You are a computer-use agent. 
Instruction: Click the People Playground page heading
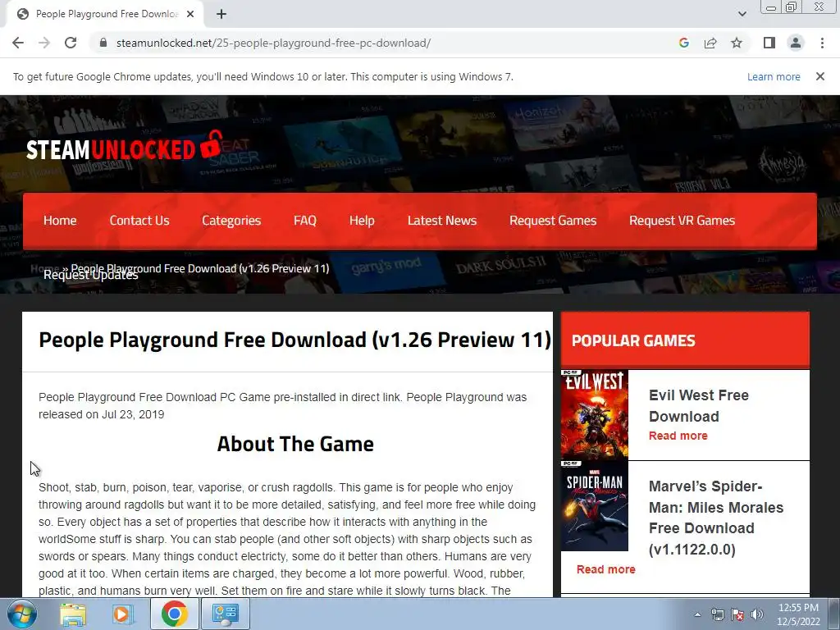(294, 340)
